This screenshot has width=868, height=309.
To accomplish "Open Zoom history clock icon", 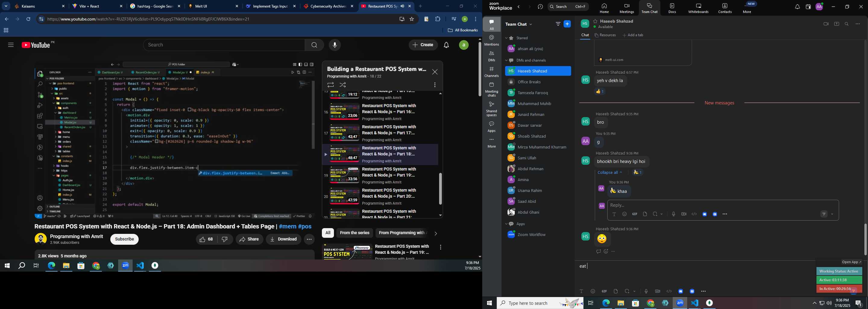I will (x=540, y=7).
